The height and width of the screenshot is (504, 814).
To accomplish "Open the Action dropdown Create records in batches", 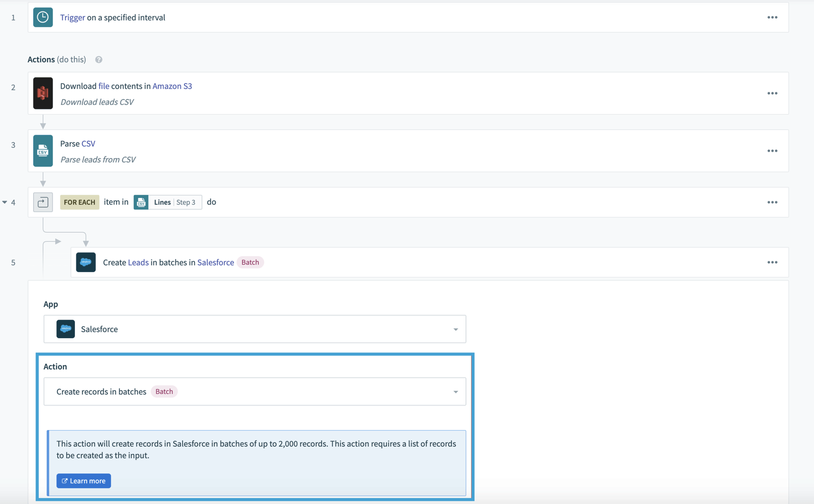I will pyautogui.click(x=255, y=391).
